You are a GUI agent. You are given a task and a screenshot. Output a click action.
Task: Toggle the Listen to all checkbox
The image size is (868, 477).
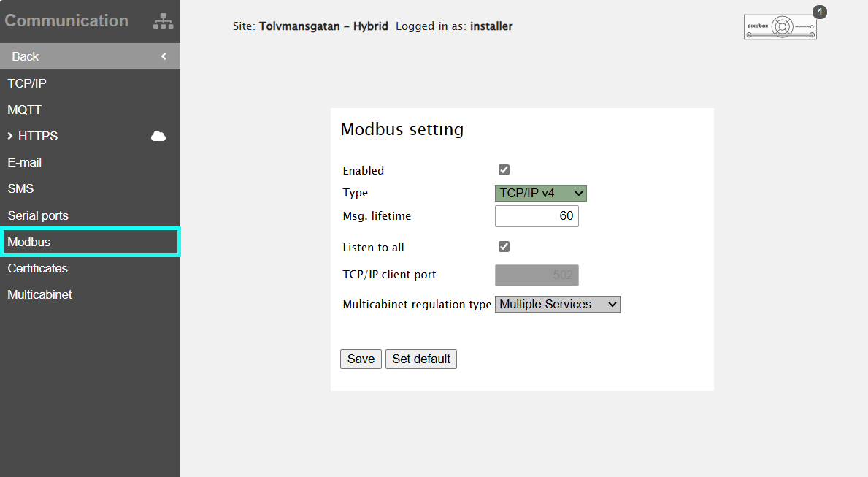coord(504,246)
